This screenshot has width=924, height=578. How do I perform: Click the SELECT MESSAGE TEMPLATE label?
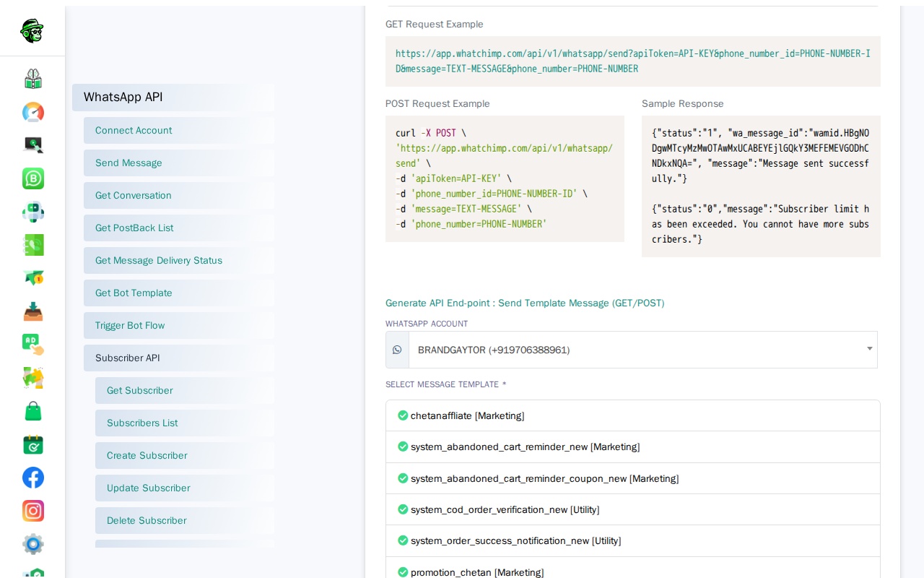point(445,384)
